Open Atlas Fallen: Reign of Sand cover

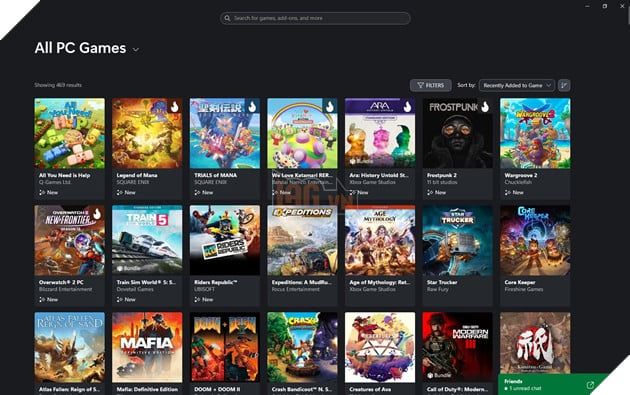(70, 347)
